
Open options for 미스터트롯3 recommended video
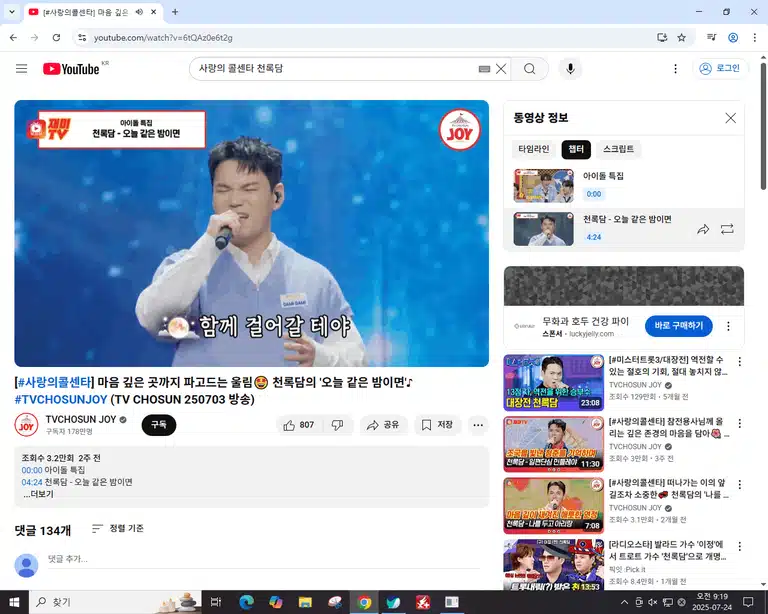pos(740,362)
